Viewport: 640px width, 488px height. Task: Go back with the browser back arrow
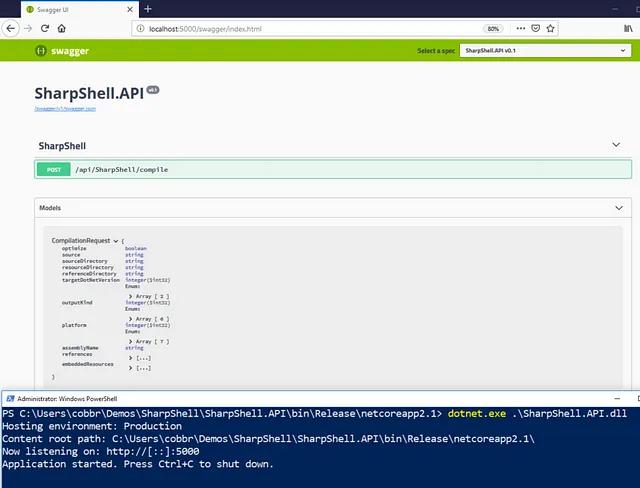11,29
